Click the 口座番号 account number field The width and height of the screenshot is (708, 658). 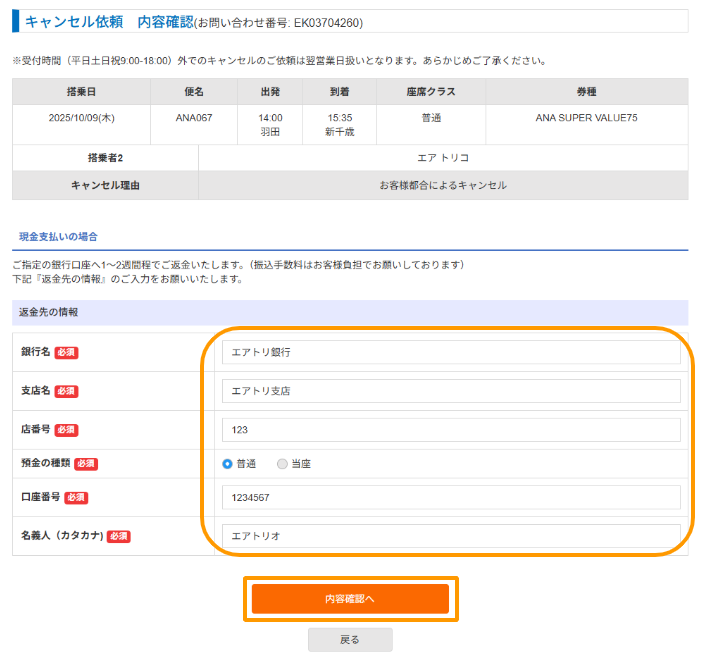(450, 497)
